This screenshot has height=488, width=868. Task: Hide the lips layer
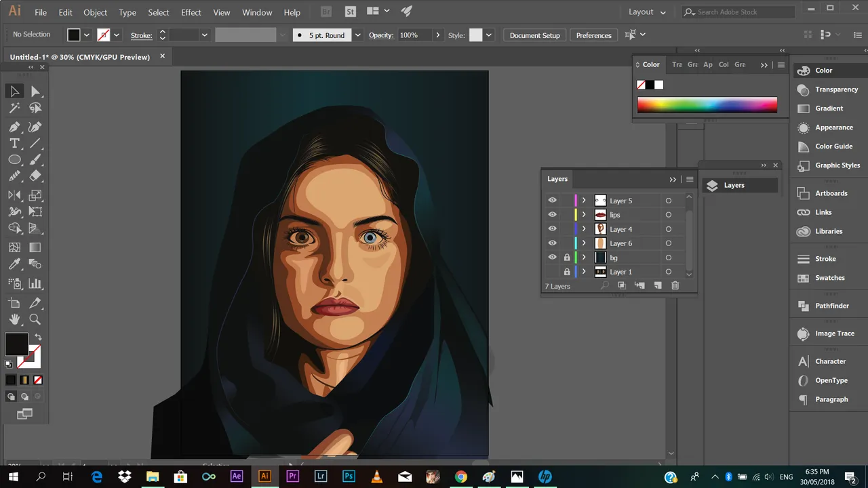point(552,215)
